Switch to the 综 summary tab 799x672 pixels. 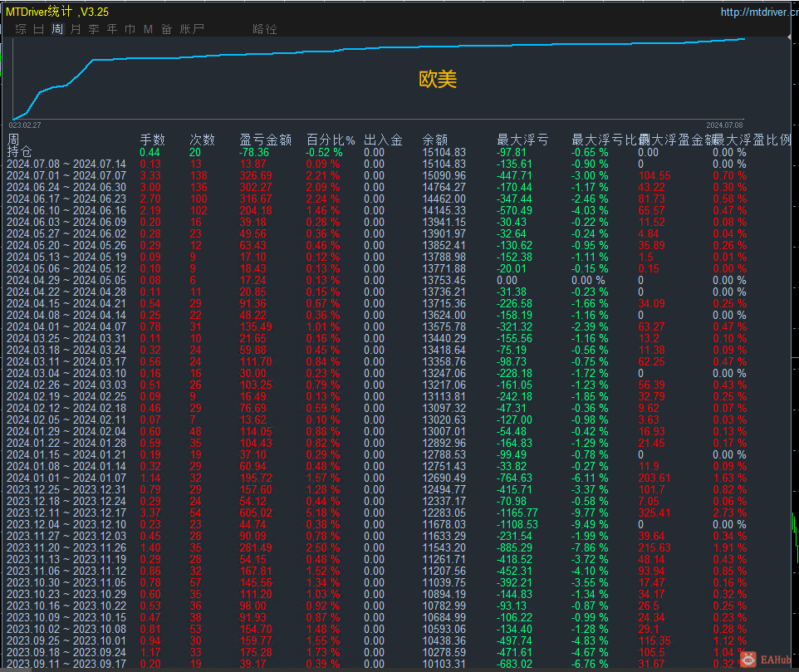point(21,29)
